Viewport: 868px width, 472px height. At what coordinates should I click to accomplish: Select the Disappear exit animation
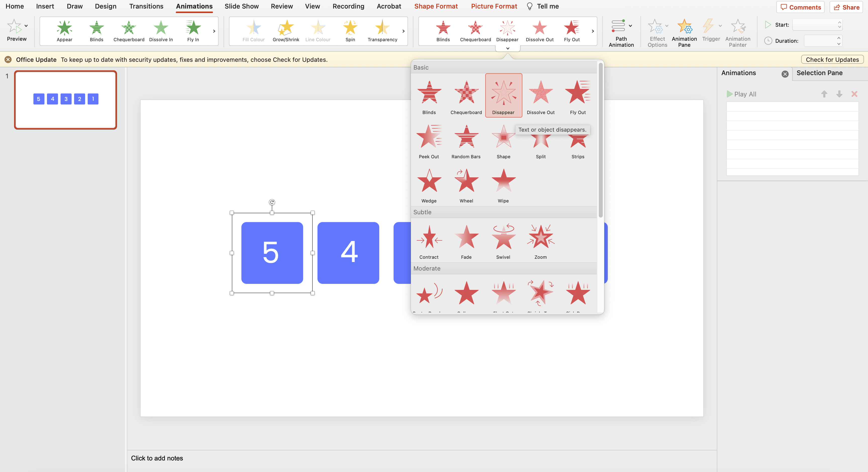[x=503, y=93]
